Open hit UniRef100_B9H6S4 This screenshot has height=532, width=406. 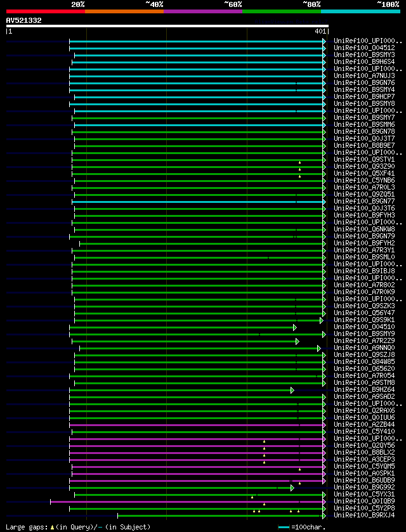[x=364, y=62]
